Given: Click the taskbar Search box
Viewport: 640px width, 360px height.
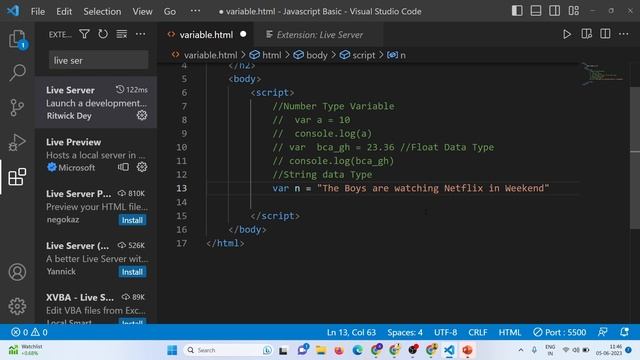Looking at the screenshot, I should coord(229,350).
